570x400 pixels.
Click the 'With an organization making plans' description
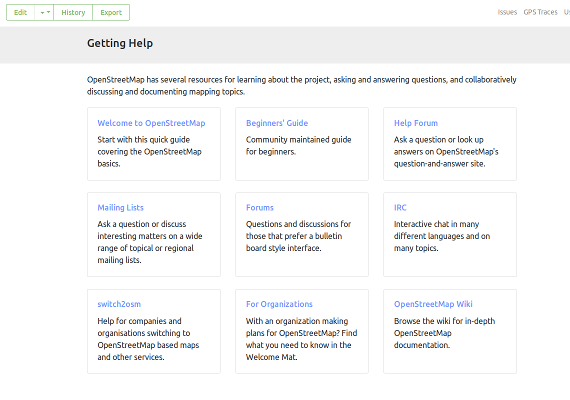click(301, 339)
